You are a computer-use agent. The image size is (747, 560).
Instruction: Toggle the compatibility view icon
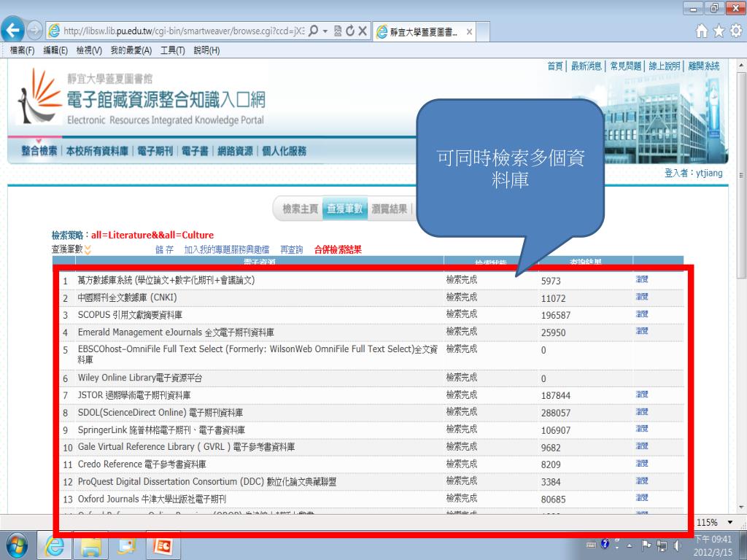338,31
